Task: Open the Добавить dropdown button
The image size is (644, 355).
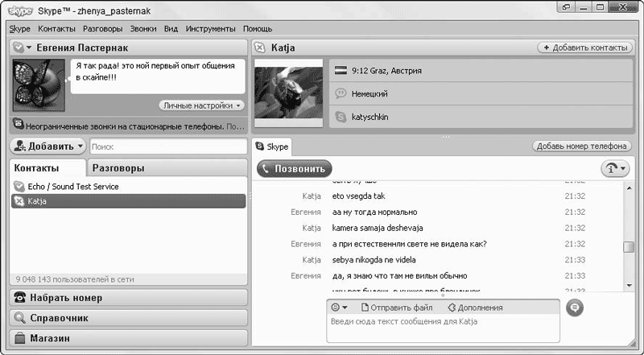Action: 48,147
